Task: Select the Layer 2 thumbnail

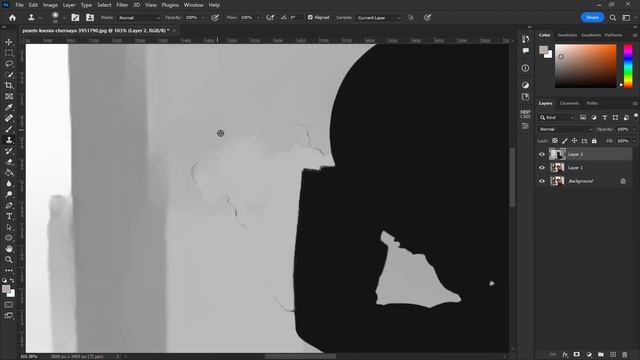Action: click(557, 154)
